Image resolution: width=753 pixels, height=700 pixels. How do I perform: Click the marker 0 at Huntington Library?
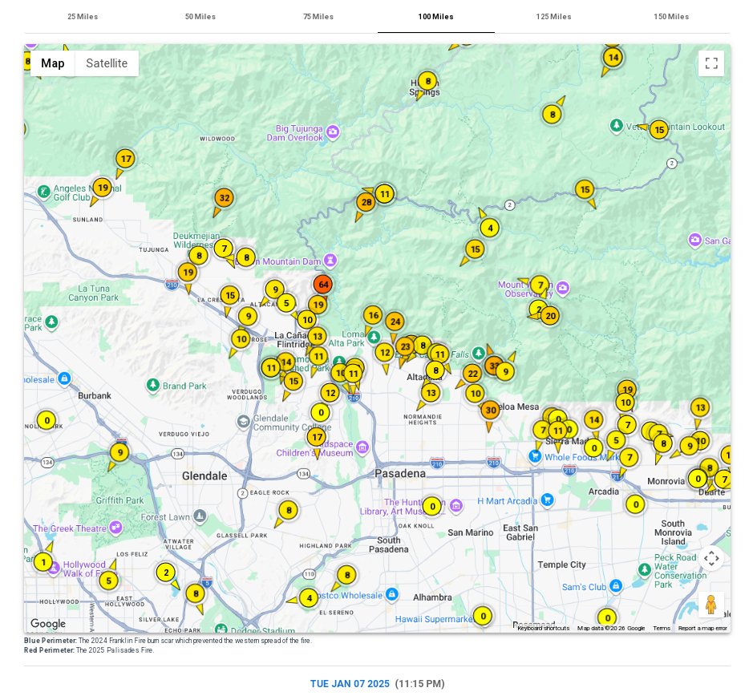432,506
